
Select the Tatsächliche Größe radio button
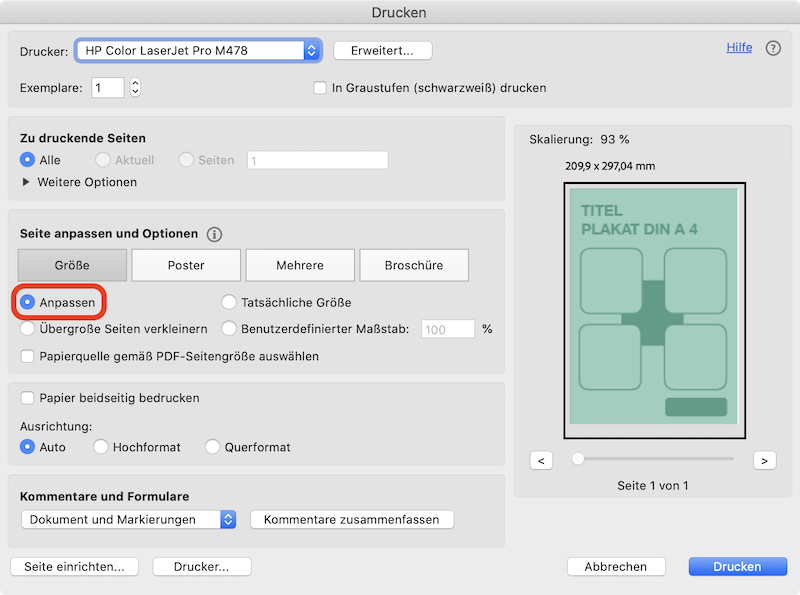point(229,302)
